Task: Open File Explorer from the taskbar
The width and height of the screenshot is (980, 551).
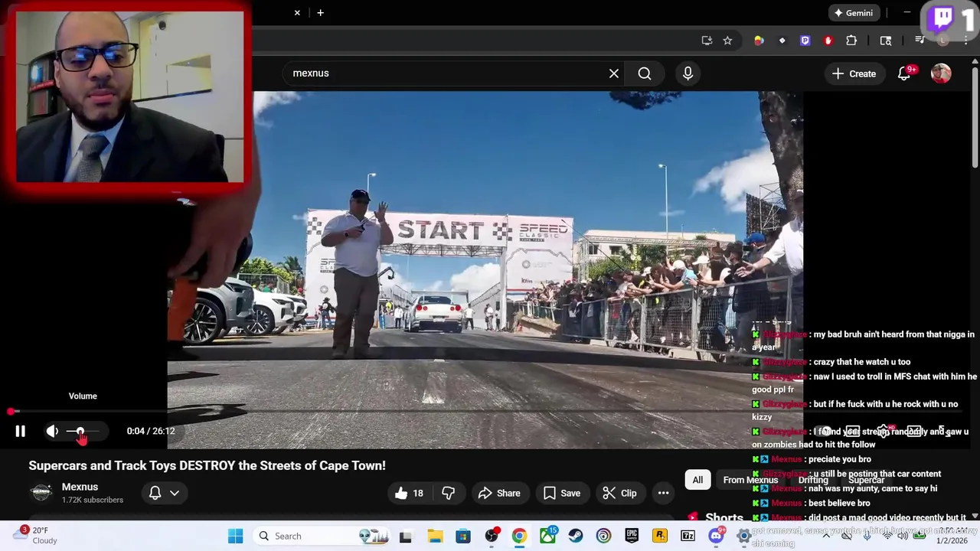Action: [x=434, y=536]
